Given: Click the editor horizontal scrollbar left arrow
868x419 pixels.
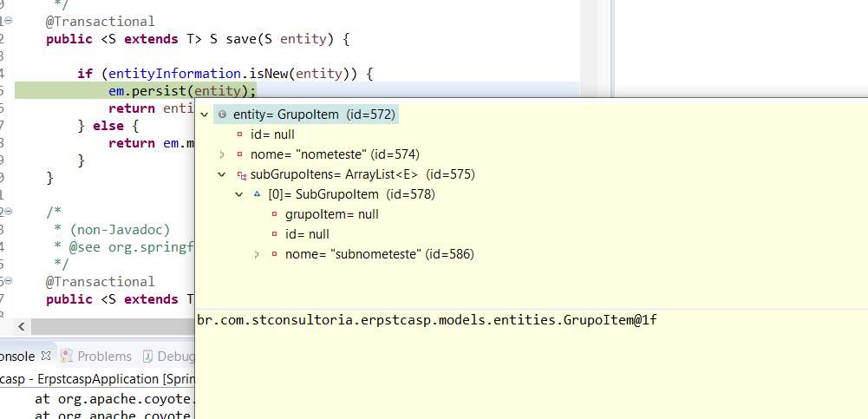Looking at the screenshot, I should coord(21,326).
